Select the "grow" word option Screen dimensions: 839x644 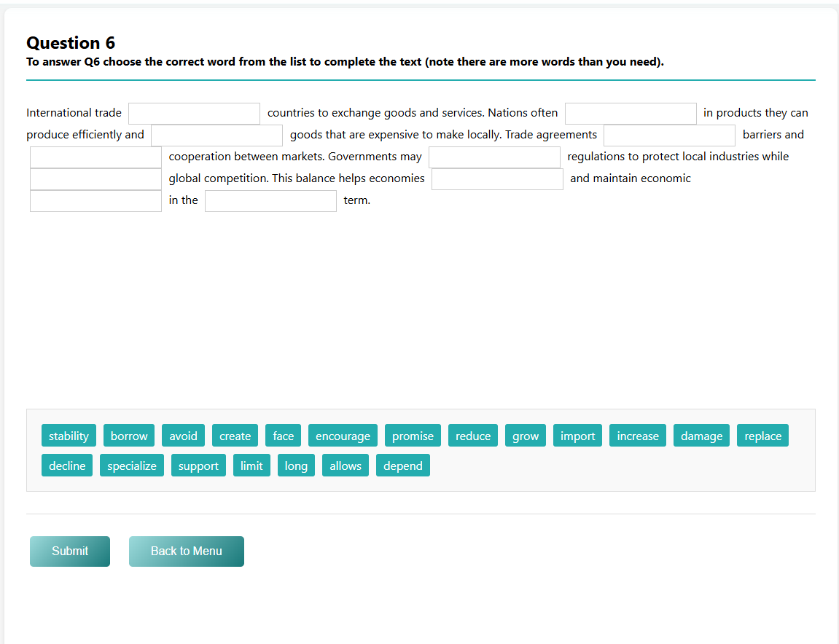pos(525,435)
